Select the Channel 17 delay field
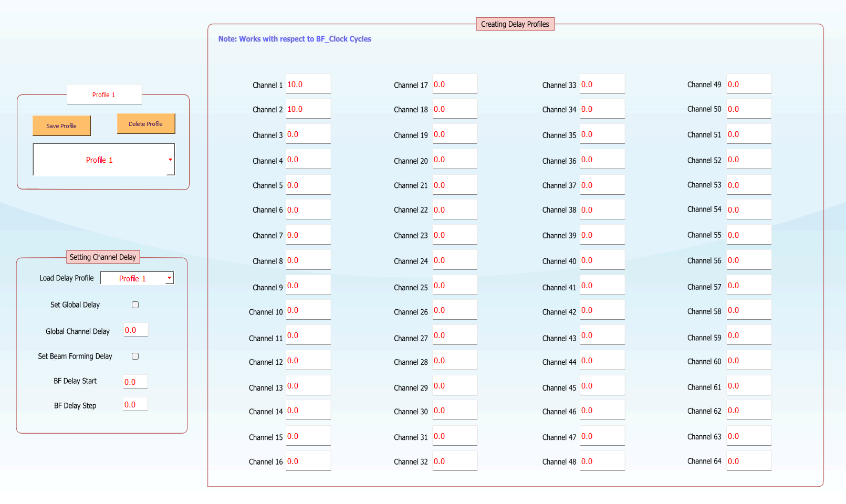 click(x=454, y=83)
